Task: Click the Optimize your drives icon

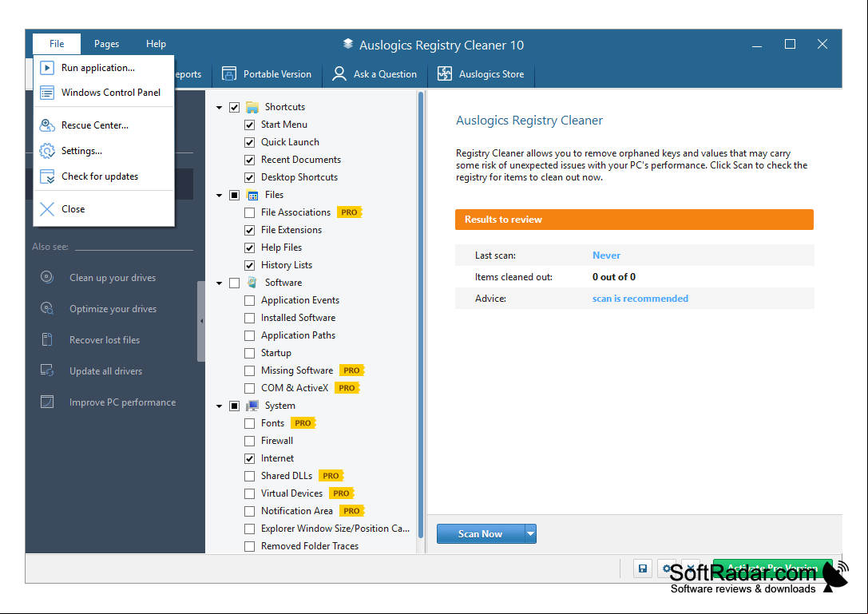Action: coord(47,308)
